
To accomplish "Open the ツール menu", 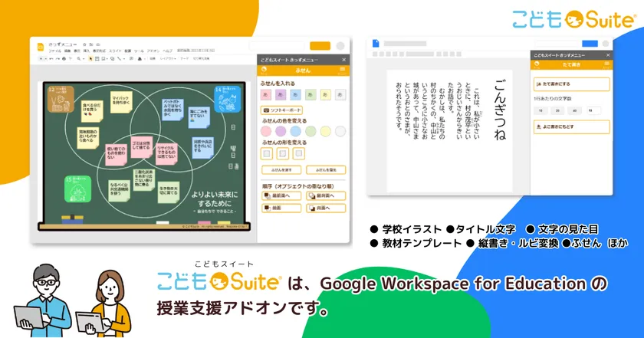I will coord(139,51).
